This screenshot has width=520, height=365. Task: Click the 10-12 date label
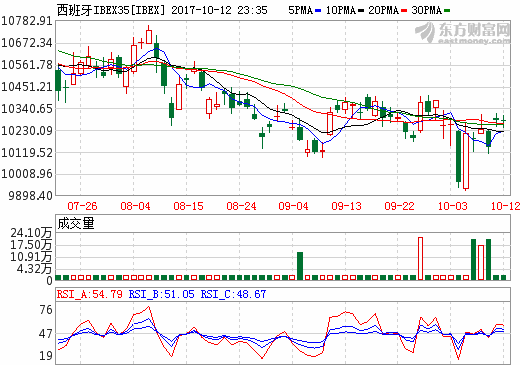[505, 206]
